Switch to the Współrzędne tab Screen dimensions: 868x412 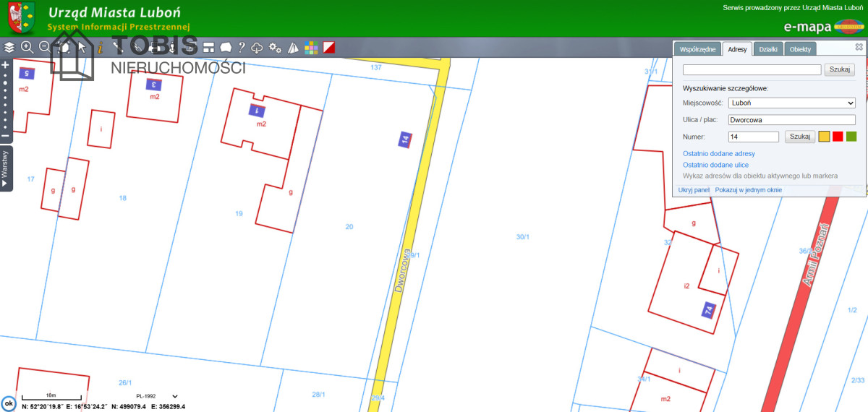click(x=697, y=49)
